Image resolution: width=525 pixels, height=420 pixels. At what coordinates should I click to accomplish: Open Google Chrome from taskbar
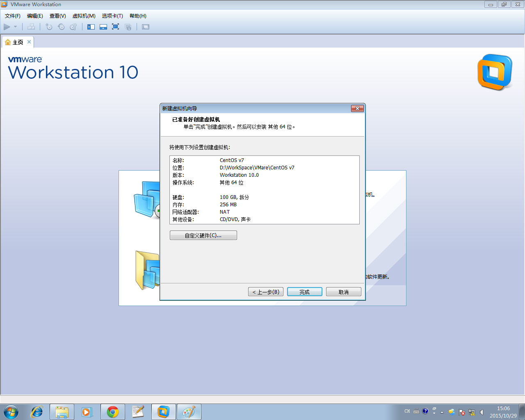click(113, 412)
